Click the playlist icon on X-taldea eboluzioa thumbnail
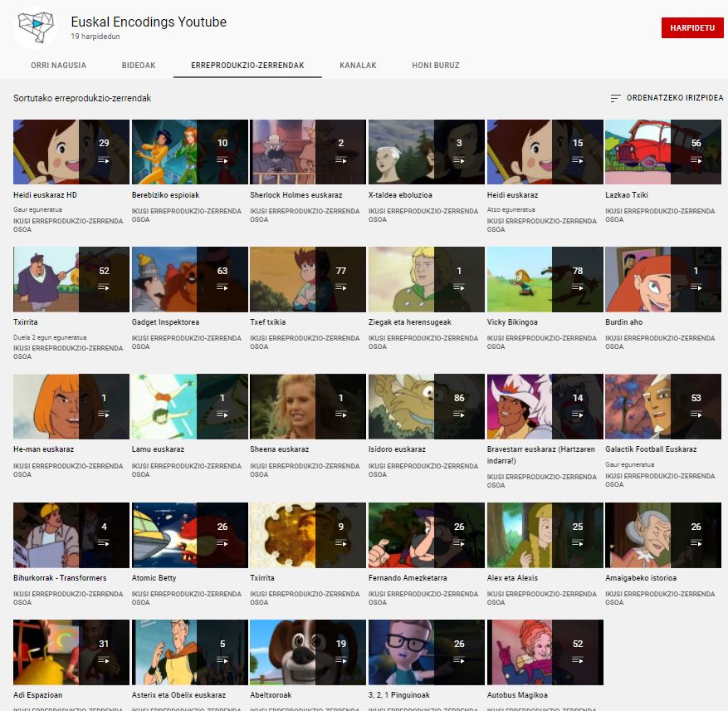This screenshot has width=728, height=711. pos(459,160)
